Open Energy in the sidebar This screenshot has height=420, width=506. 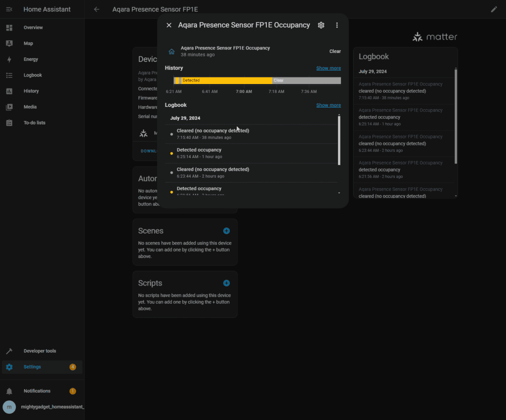pyautogui.click(x=31, y=59)
